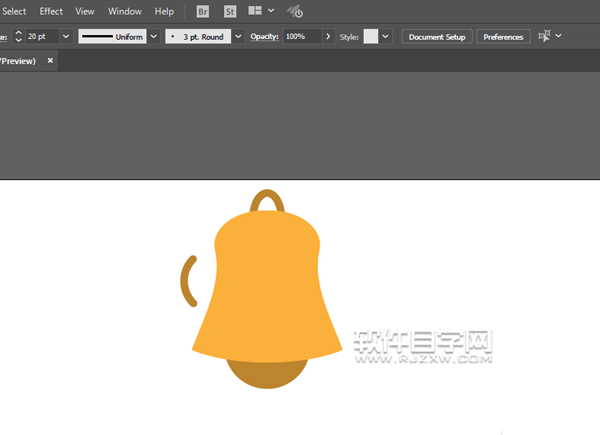This screenshot has width=600, height=435.
Task: Click the align to selection icon
Action: tap(544, 36)
